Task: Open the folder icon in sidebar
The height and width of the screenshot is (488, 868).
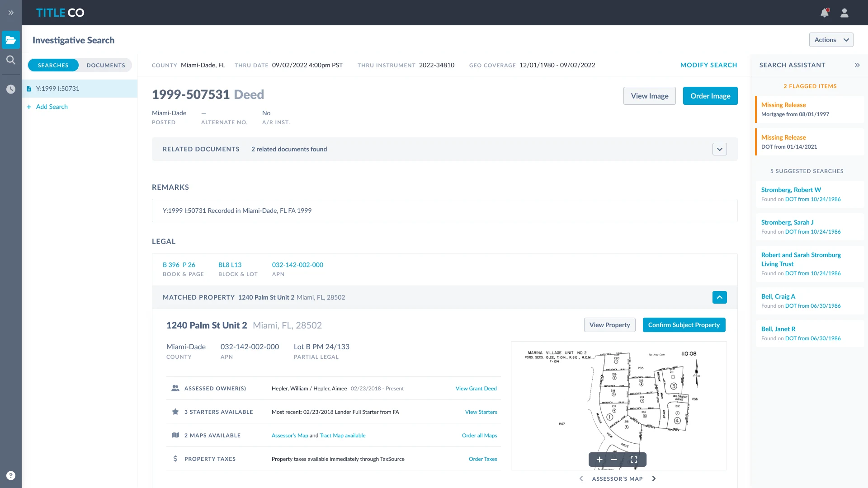Action: 11,40
